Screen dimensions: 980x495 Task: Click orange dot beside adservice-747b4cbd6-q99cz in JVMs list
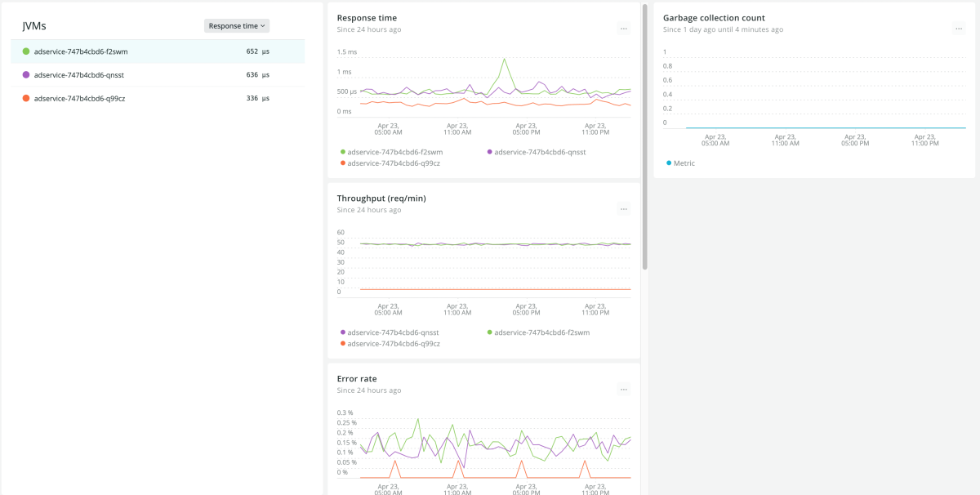[x=26, y=98]
